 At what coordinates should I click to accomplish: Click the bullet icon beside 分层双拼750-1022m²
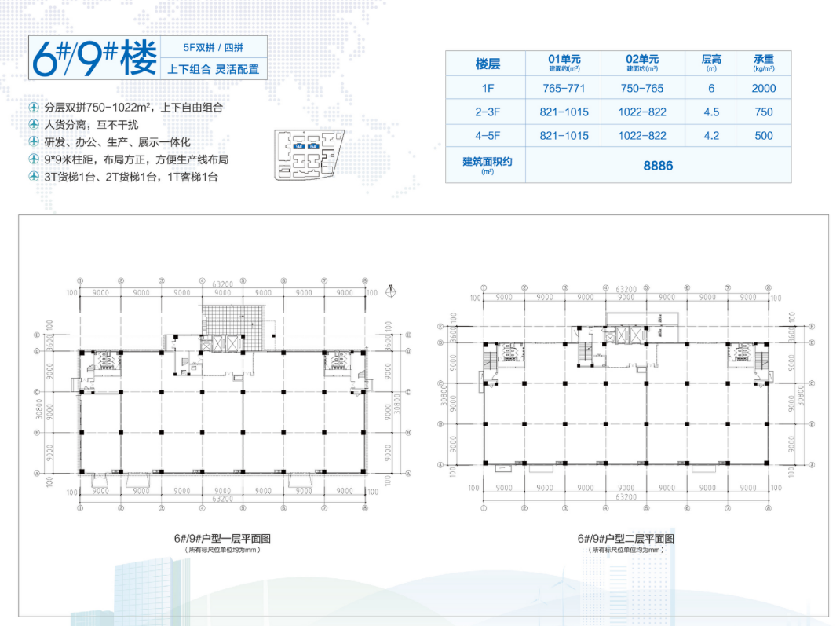(x=34, y=108)
